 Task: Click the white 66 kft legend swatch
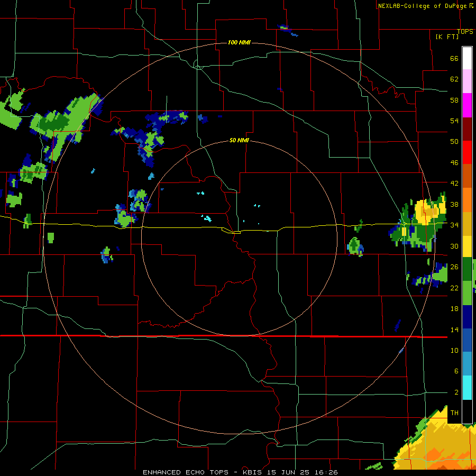[467, 58]
